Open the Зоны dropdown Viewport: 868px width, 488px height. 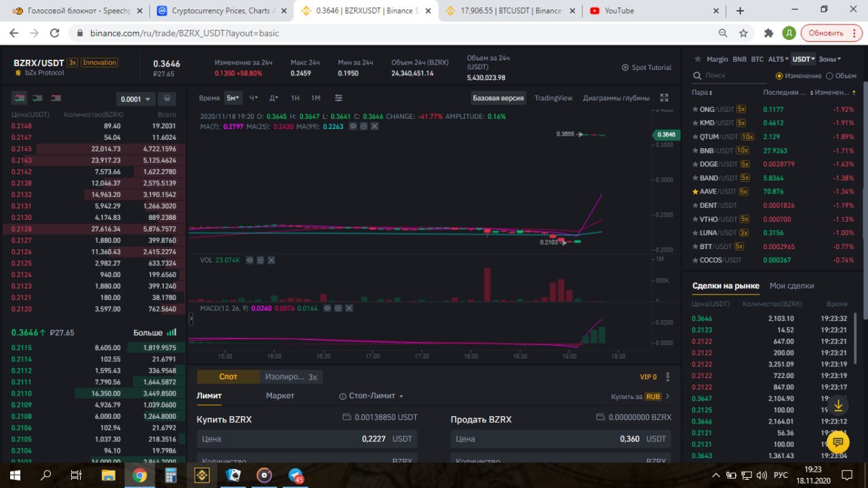(x=829, y=59)
